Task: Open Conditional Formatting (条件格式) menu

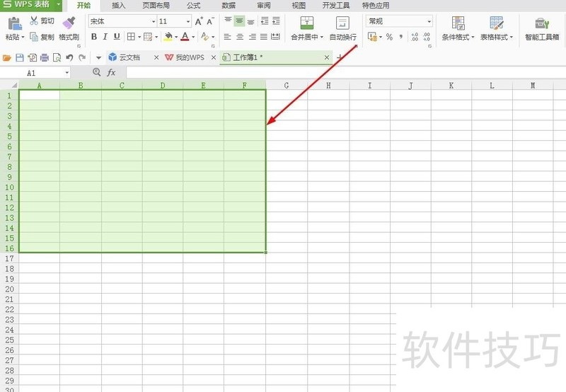Action: point(458,28)
